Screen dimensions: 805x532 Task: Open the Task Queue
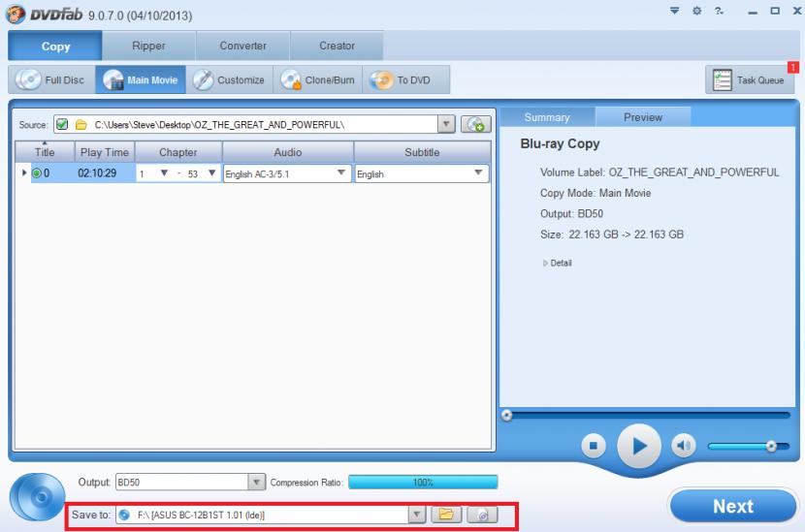click(750, 80)
